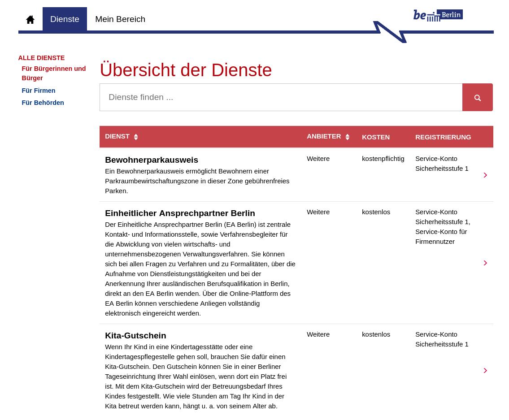
Task: Open the Bewohnerparkausweis service title
Action: 151,160
